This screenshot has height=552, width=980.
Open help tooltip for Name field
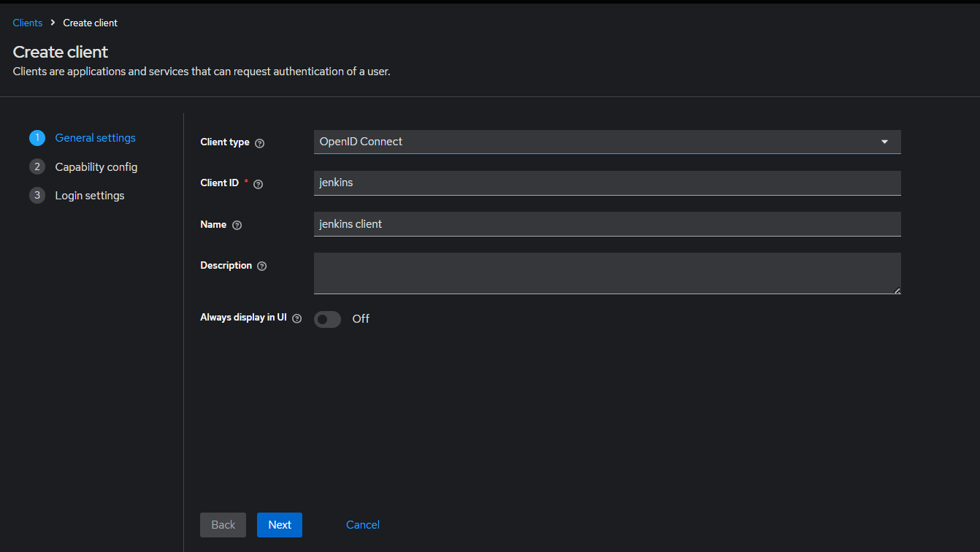pyautogui.click(x=237, y=225)
